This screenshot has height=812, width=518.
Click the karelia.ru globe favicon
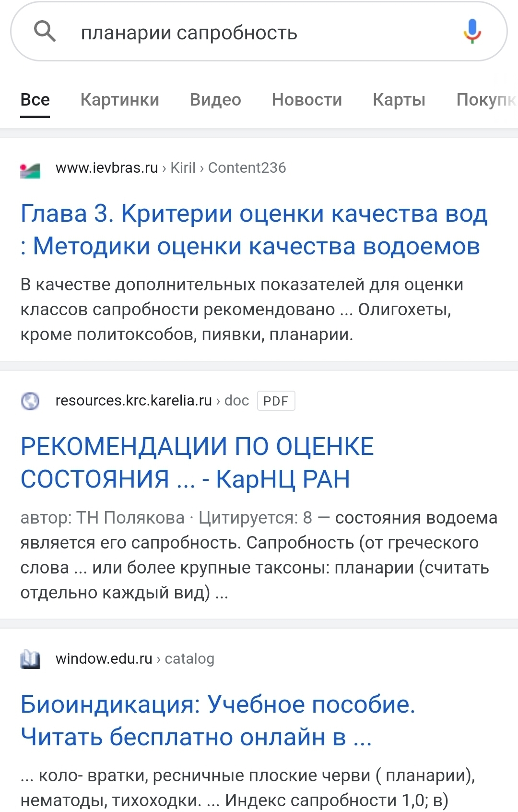pos(30,401)
